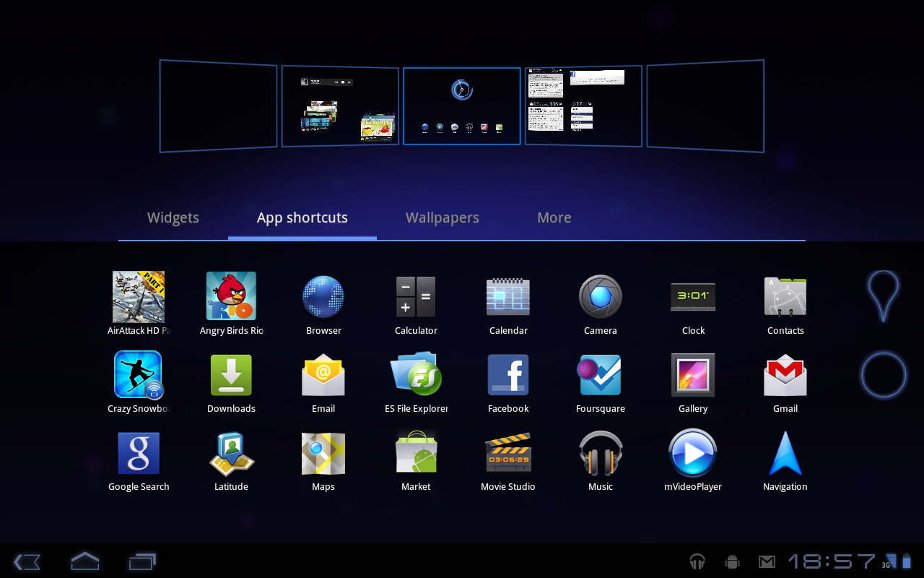Screen dimensions: 924x578
Task: Select the Latitude app icon
Action: tap(231, 453)
